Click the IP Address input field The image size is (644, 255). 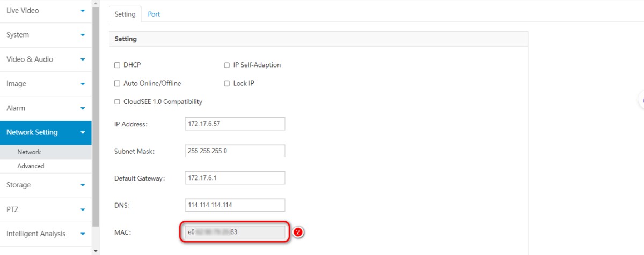(235, 124)
